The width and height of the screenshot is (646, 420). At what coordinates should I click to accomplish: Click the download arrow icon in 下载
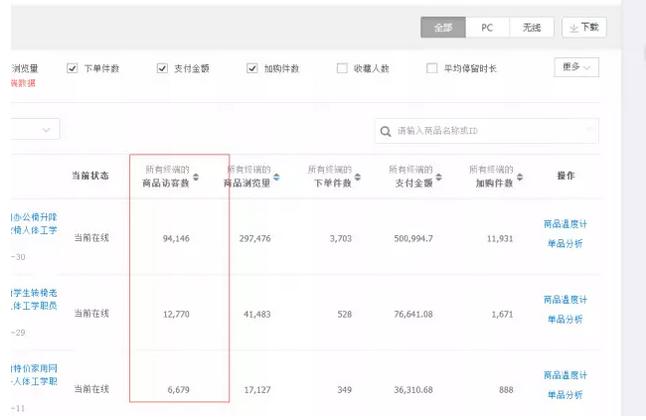573,28
